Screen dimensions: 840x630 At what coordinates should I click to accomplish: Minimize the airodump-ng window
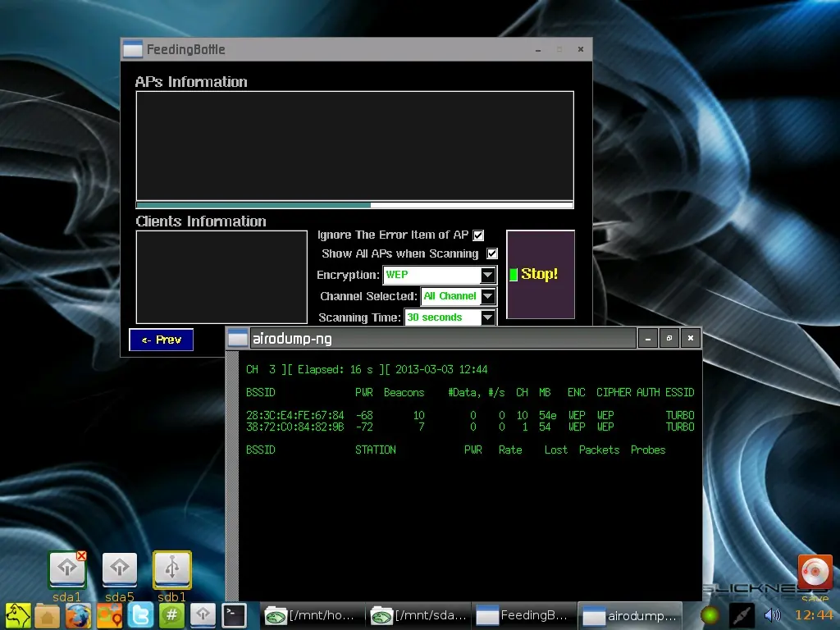click(x=648, y=339)
